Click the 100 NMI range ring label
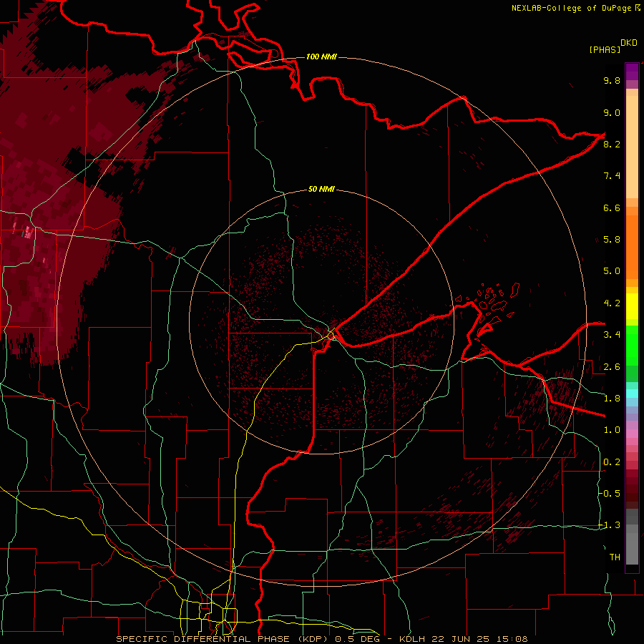This screenshot has width=644, height=644. tap(321, 57)
